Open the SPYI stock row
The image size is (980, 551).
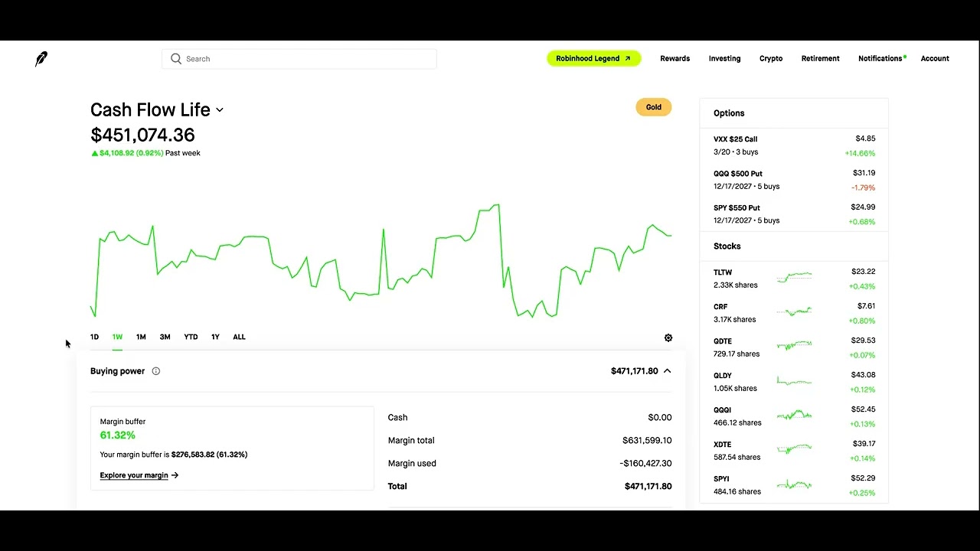coord(794,485)
